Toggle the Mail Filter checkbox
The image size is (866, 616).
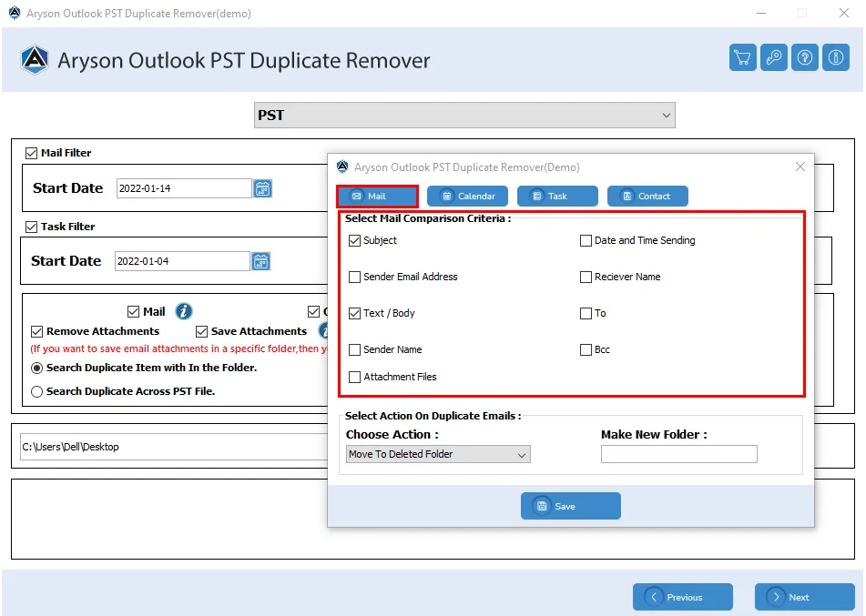point(32,154)
